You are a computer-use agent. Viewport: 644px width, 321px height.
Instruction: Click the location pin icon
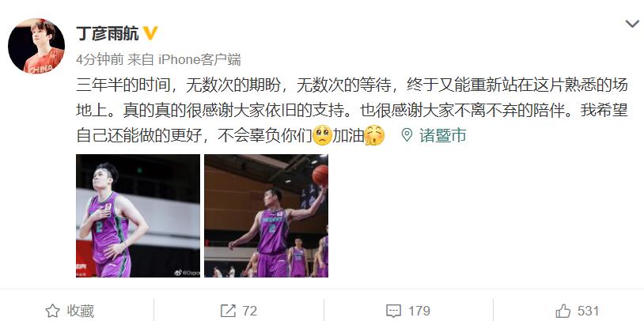407,135
